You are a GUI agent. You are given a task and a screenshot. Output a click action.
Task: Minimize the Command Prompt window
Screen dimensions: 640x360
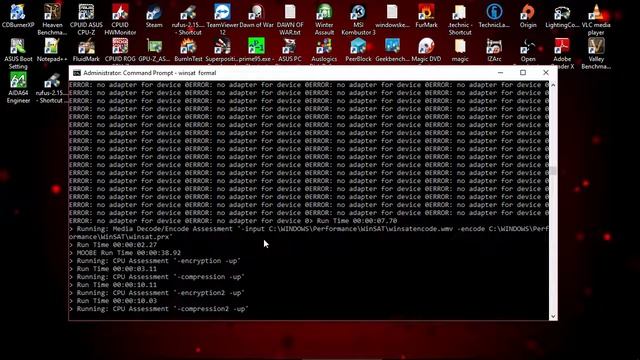tap(500, 73)
